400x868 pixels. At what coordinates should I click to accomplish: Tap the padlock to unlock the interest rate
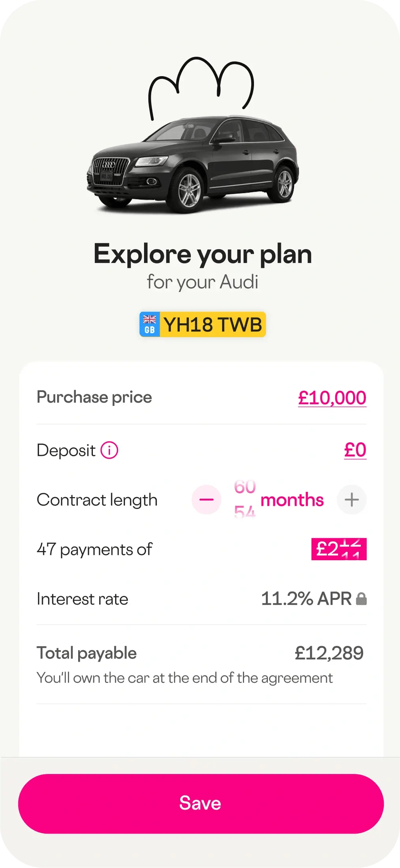tap(362, 599)
